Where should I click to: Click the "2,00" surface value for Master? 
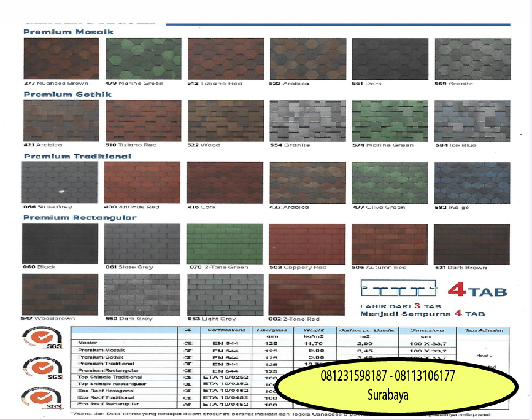365,344
